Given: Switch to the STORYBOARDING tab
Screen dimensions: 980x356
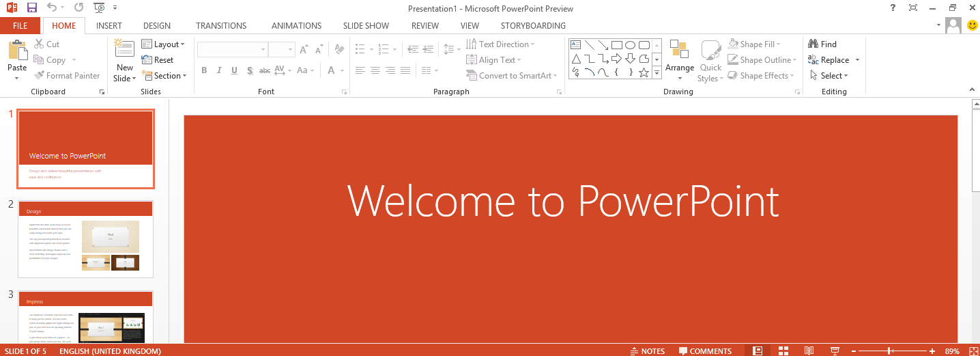Looking at the screenshot, I should [x=533, y=26].
